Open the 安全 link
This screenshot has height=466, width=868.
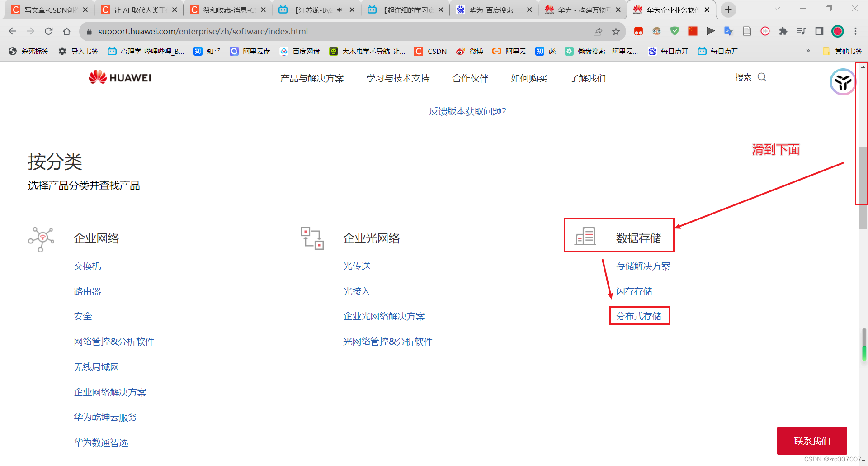tap(83, 316)
